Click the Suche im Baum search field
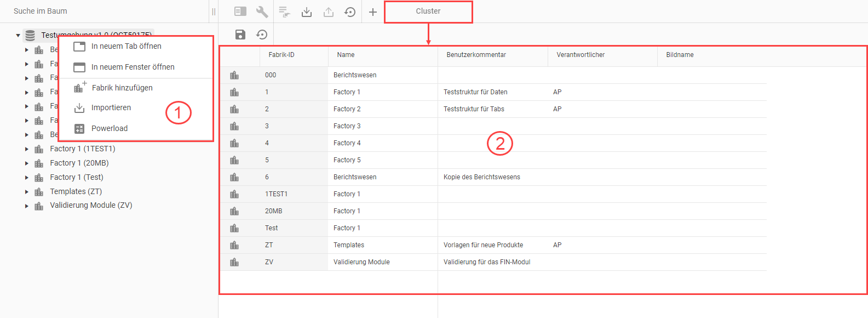Screen dimensions: 868x318 (x=104, y=11)
